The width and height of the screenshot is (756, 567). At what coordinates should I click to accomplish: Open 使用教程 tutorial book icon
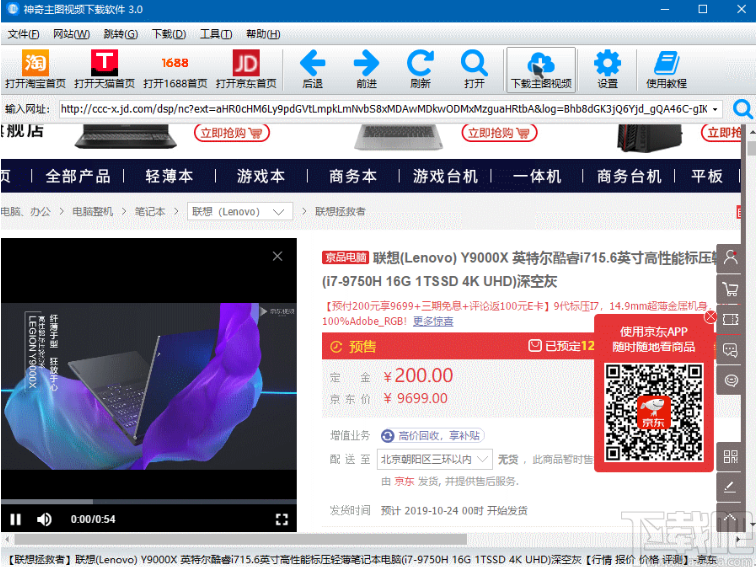pyautogui.click(x=666, y=69)
